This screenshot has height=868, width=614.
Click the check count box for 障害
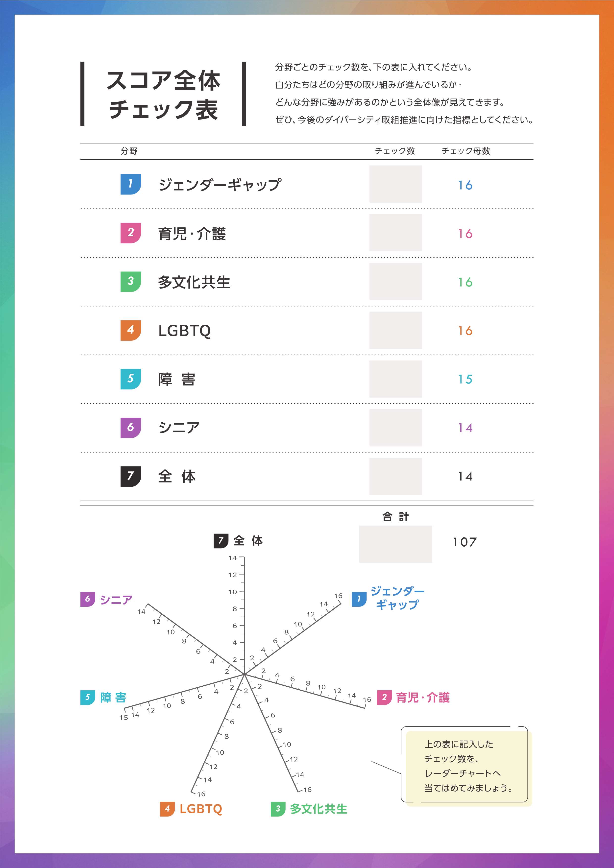[395, 379]
